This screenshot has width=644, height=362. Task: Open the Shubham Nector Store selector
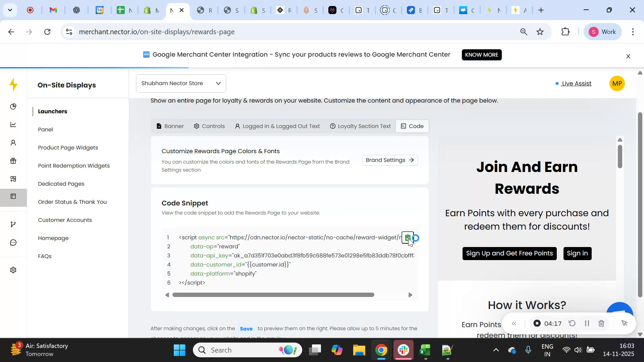point(180,83)
